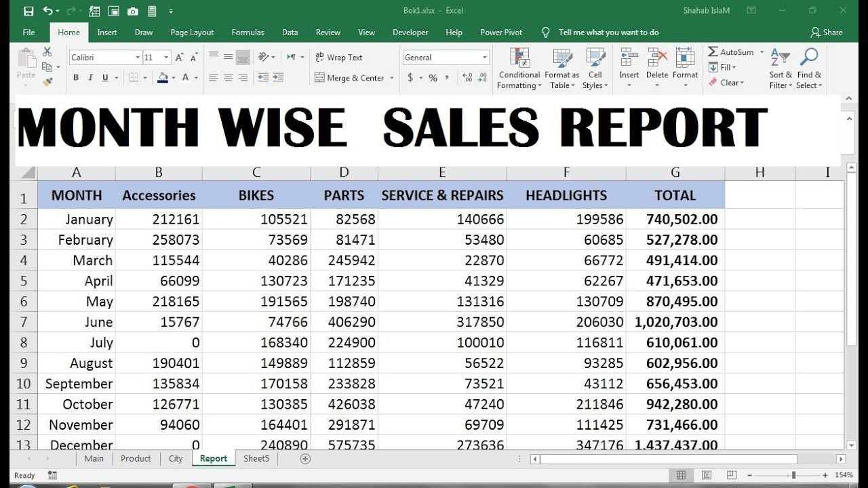Click the Accounting dollar format icon
This screenshot has height=488, width=868.
[410, 78]
